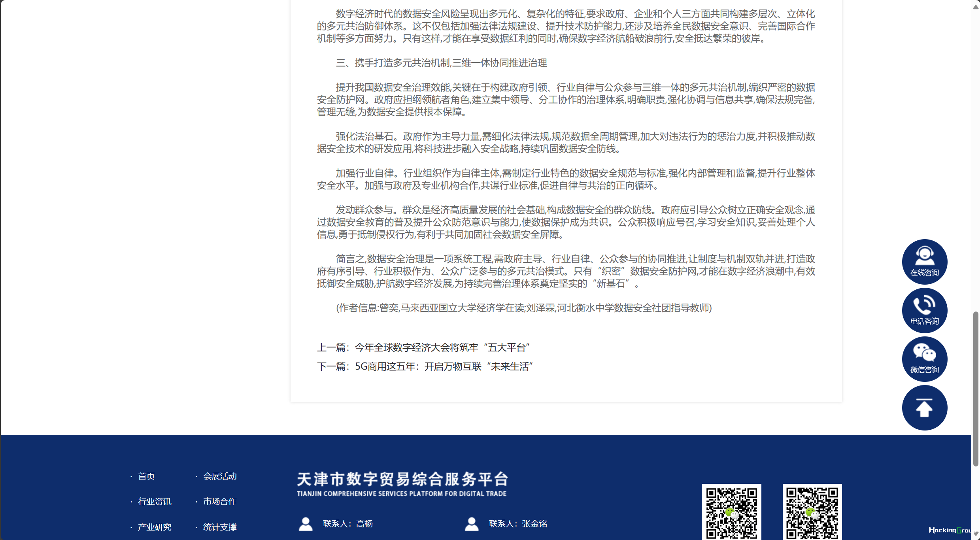This screenshot has height=540, width=980.
Task: Click the 天津市数字贸易综合服务平台 footer logo
Action: coord(402,484)
